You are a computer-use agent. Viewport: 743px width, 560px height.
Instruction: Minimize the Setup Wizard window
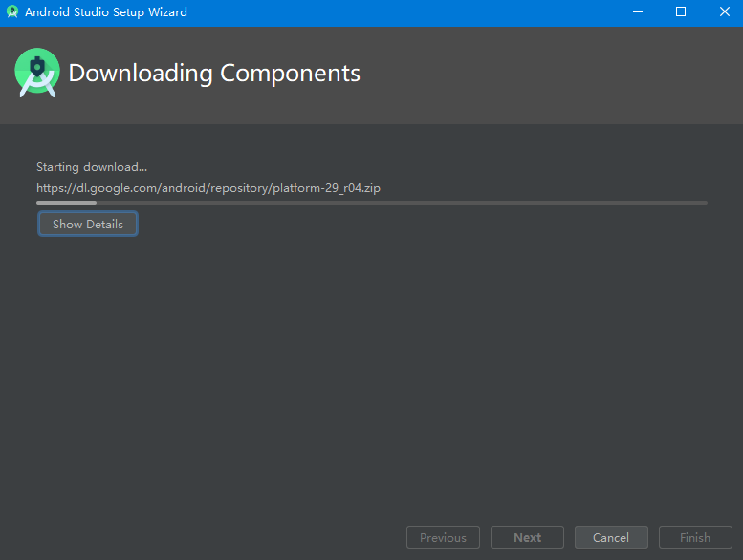[x=638, y=11]
